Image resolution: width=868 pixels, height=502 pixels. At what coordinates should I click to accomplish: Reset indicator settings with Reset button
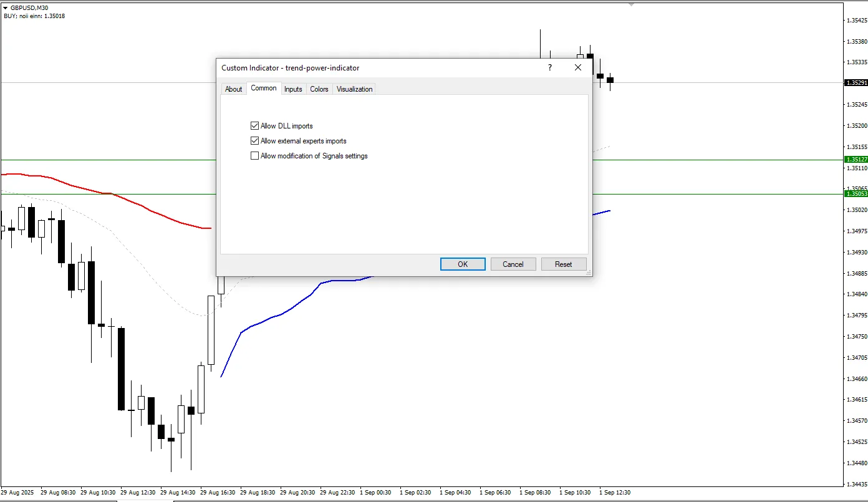pos(563,264)
